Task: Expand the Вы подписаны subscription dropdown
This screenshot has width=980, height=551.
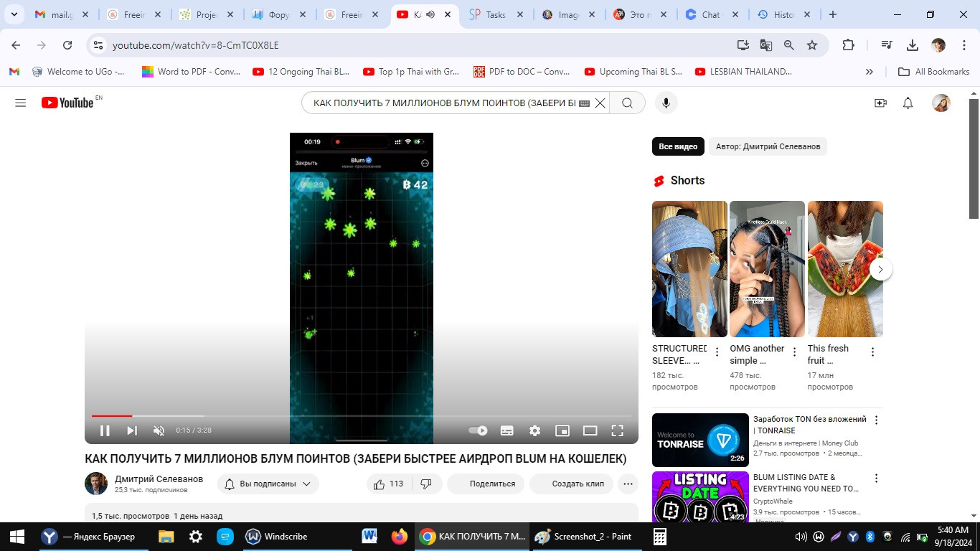Action: click(x=268, y=484)
